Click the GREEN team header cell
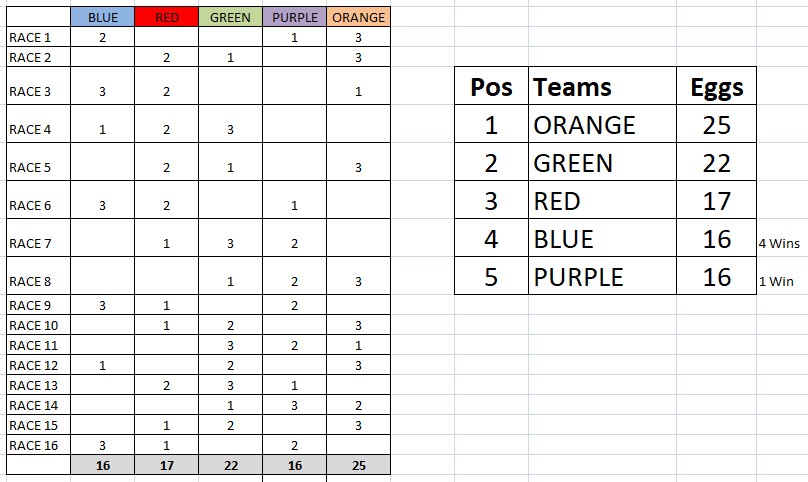Image resolution: width=808 pixels, height=482 pixels. click(230, 17)
